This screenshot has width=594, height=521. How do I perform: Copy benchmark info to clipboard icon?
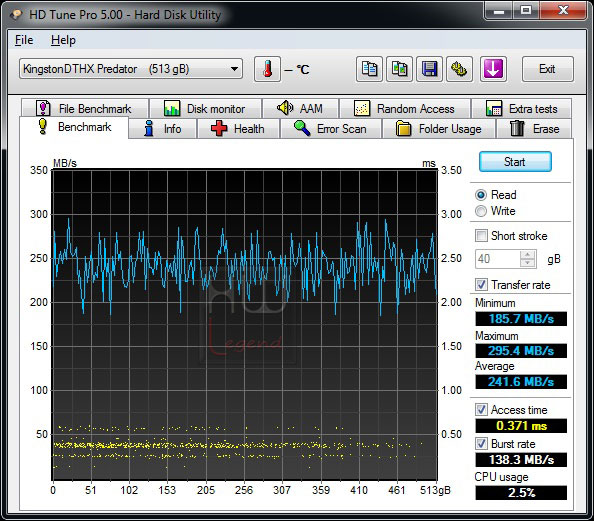coord(369,69)
